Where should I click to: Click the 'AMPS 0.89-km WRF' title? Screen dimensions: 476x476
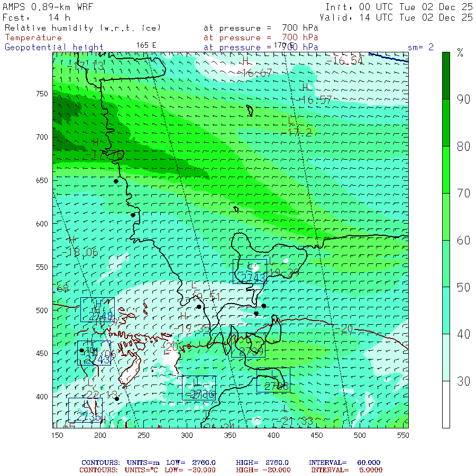tap(48, 7)
